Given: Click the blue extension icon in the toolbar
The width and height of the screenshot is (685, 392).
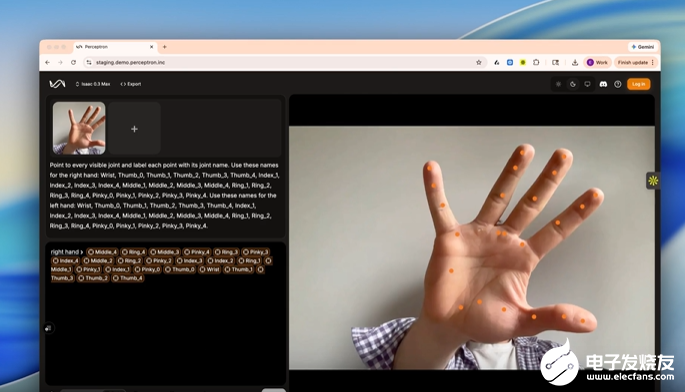Looking at the screenshot, I should [510, 62].
